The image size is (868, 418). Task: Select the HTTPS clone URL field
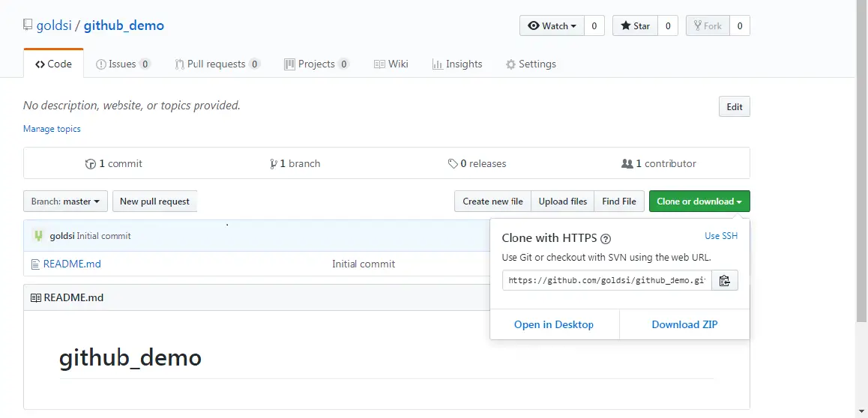[606, 280]
